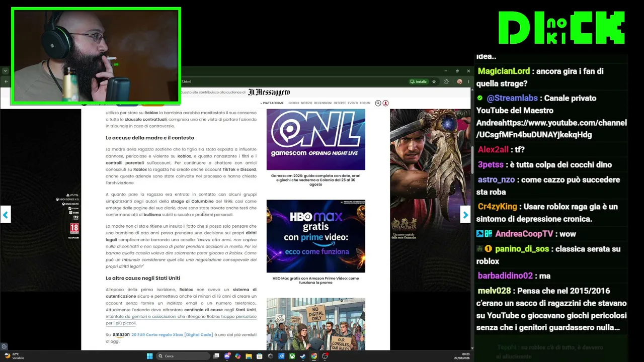Open the HBO Max gratis thumbnail
This screenshot has height=362, width=644.
click(x=316, y=236)
